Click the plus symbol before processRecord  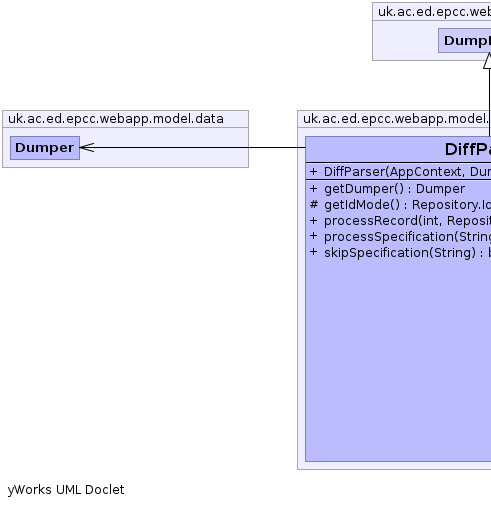tap(313, 220)
